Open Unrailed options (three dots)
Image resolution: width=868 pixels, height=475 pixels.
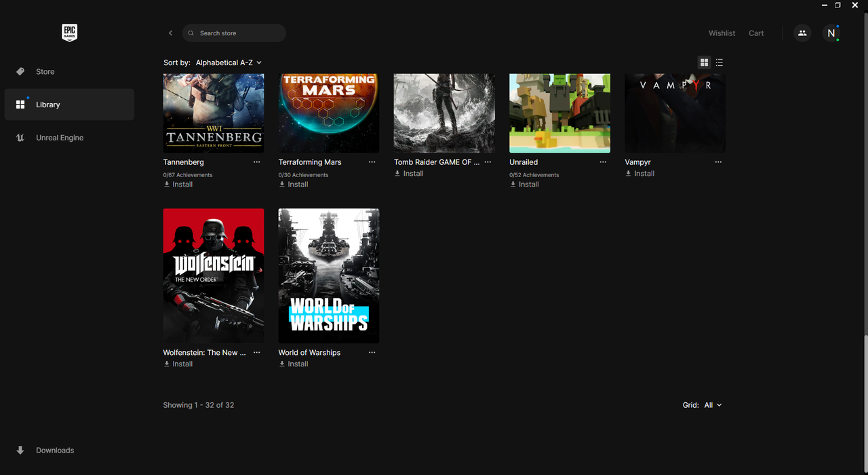(x=603, y=162)
